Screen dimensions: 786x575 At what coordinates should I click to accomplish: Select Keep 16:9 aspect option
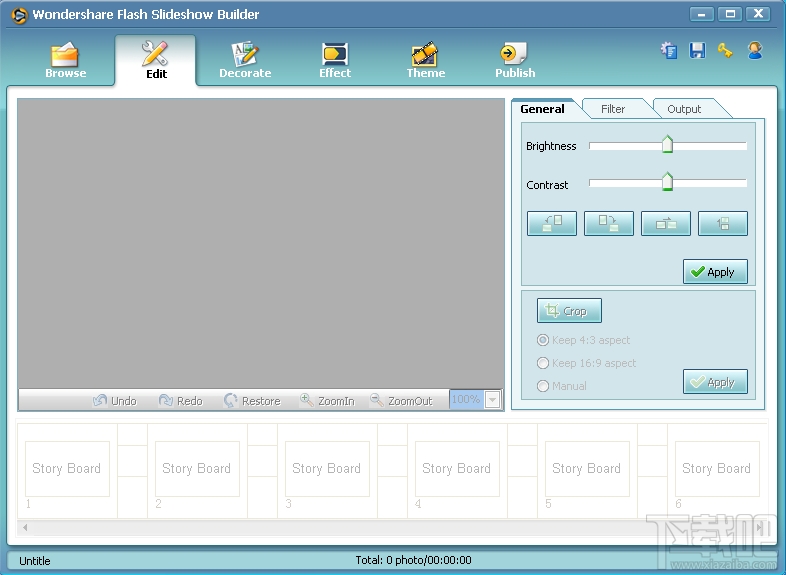tap(586, 363)
